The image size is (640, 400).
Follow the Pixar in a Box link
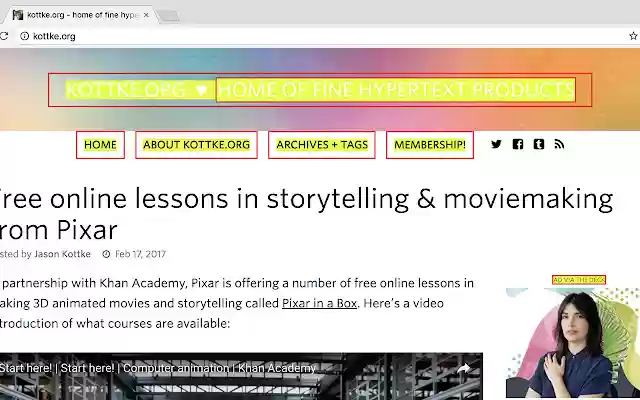[319, 303]
